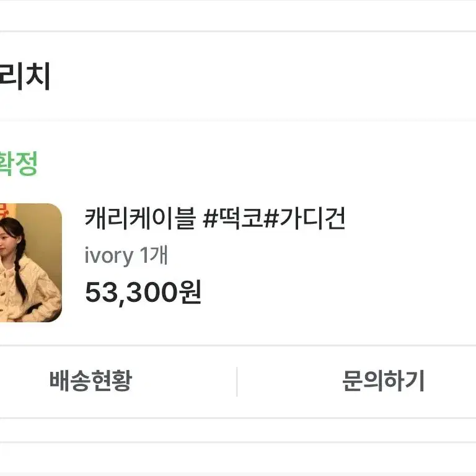Tap the vertical divider between 배송현황 and 문의하기

pos(237,381)
